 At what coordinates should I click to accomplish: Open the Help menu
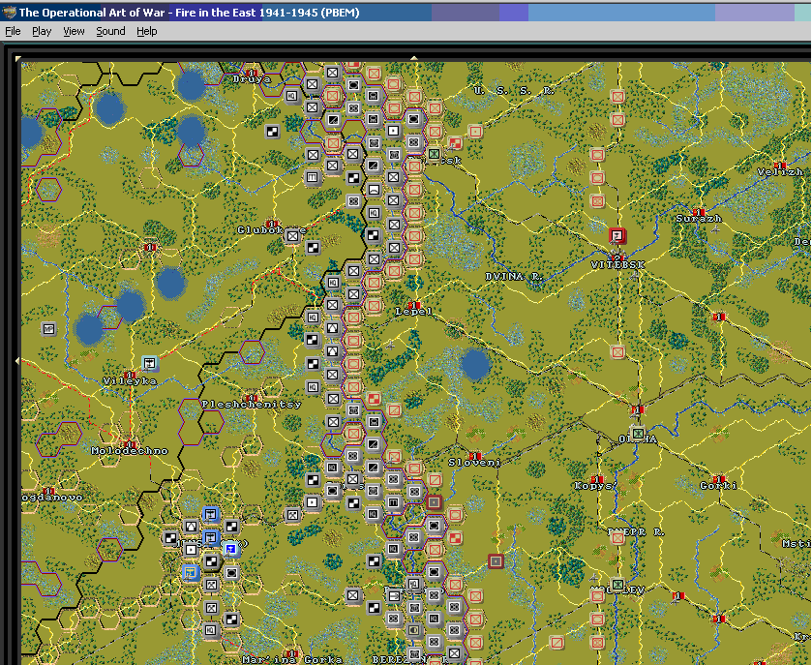146,31
